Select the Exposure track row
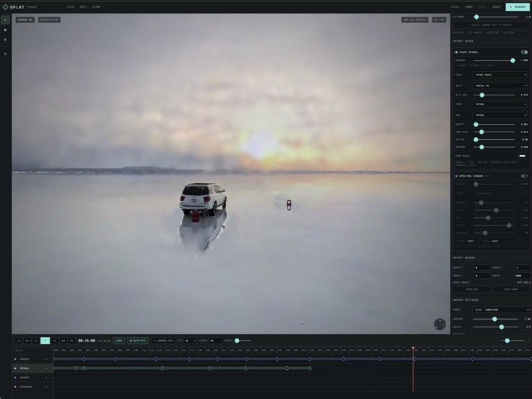This screenshot has width=532, height=399. [x=32, y=386]
